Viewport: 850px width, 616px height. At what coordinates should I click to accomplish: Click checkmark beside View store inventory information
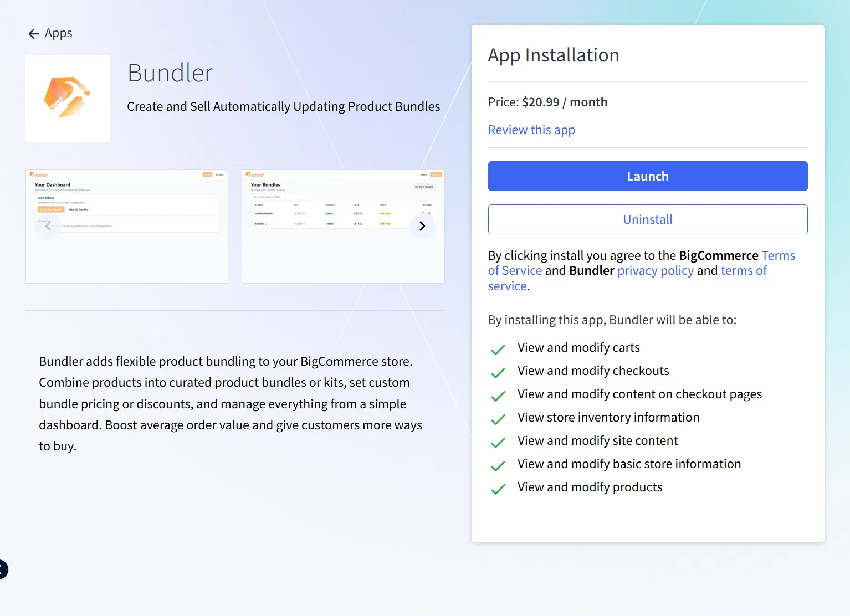click(498, 419)
